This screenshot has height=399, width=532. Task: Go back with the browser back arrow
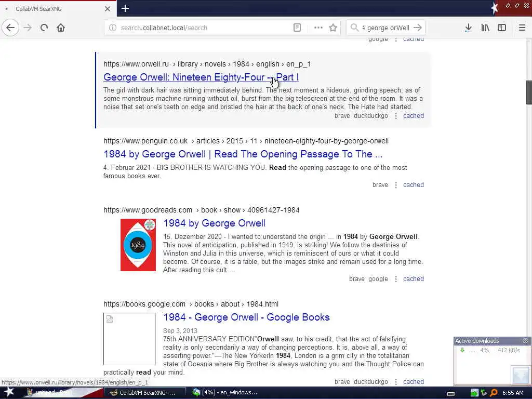[10, 28]
